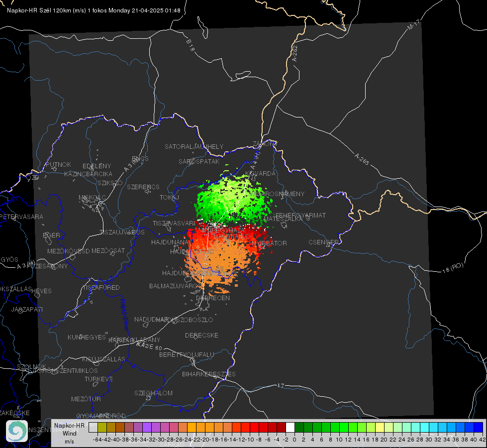The width and height of the screenshot is (487, 448).
Task: Click the MÁTÉSZALKA town label
Action: coord(283,219)
